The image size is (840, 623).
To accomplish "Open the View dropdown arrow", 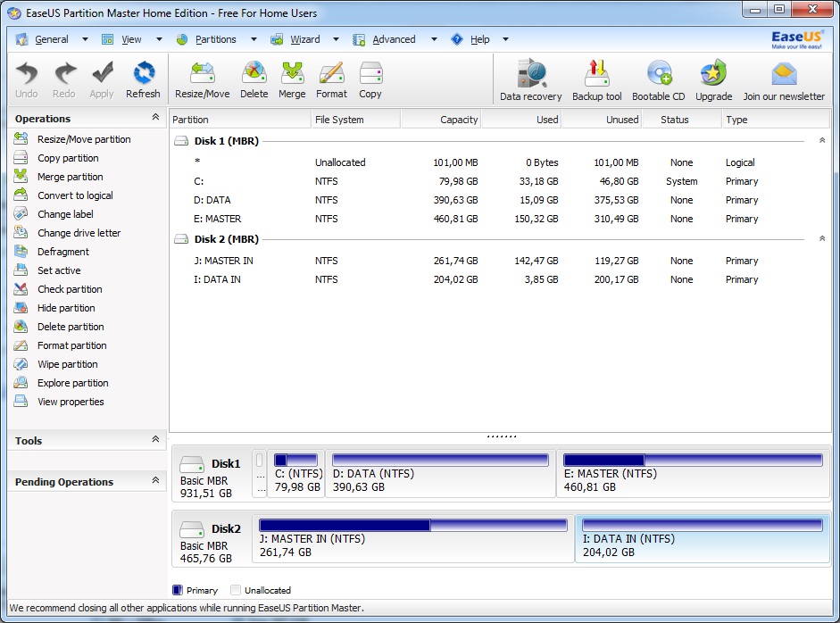I will tap(159, 39).
